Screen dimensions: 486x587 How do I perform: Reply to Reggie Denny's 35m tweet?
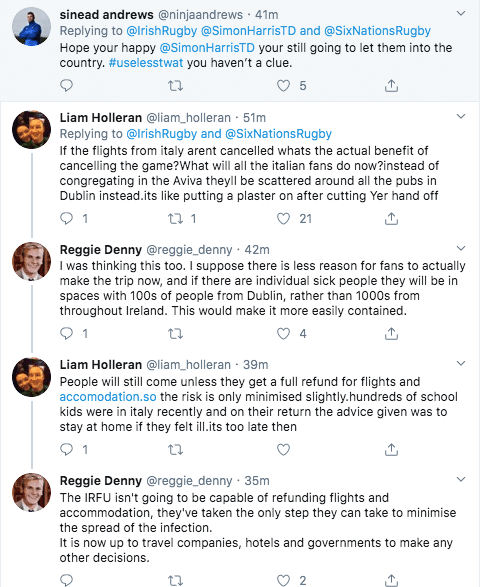click(x=66, y=580)
